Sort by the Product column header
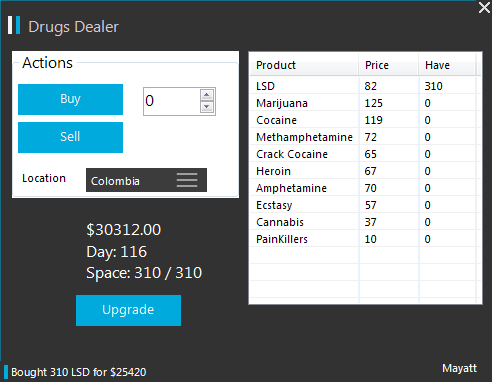Viewport: 492px width, 382px height. point(304,65)
